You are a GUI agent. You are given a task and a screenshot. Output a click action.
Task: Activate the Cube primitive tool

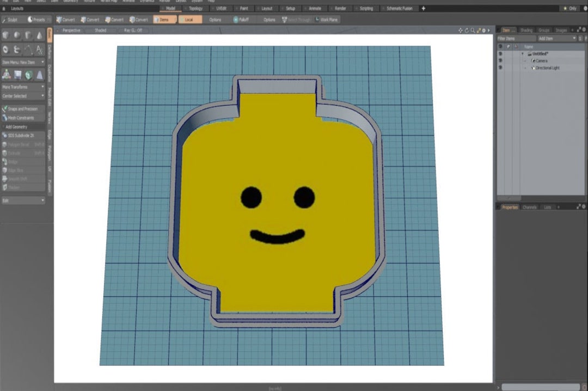[7, 34]
